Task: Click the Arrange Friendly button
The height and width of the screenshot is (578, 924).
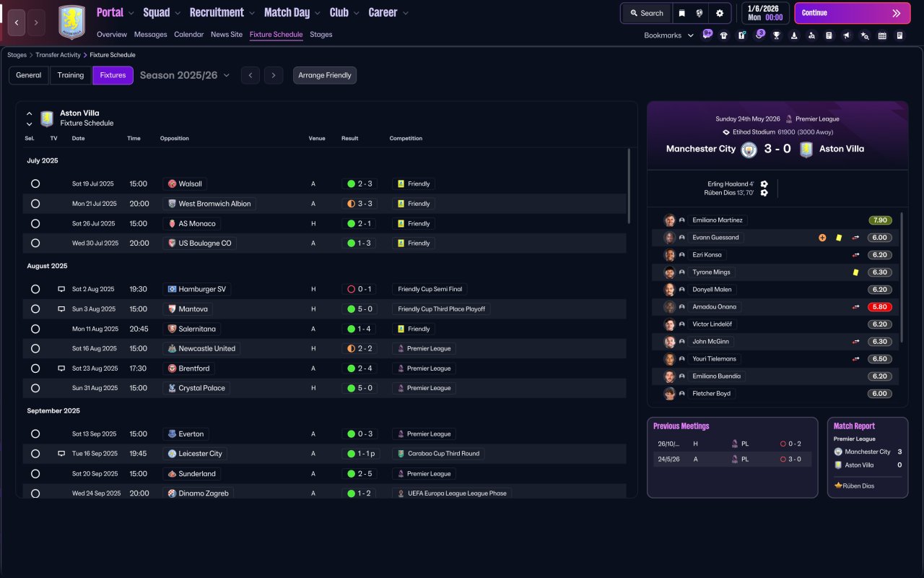Action: tap(325, 75)
